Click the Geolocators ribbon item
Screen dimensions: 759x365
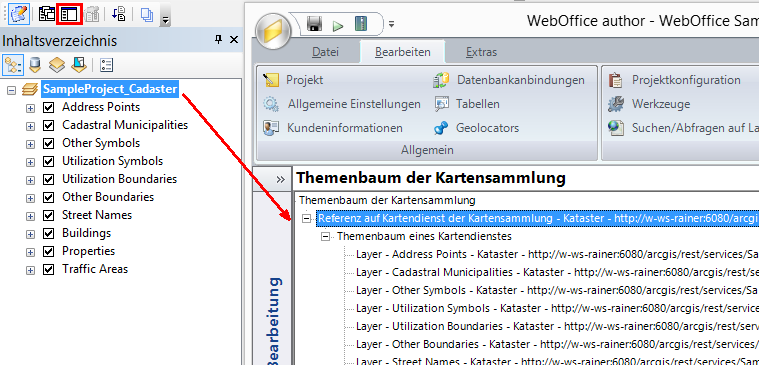coord(476,128)
